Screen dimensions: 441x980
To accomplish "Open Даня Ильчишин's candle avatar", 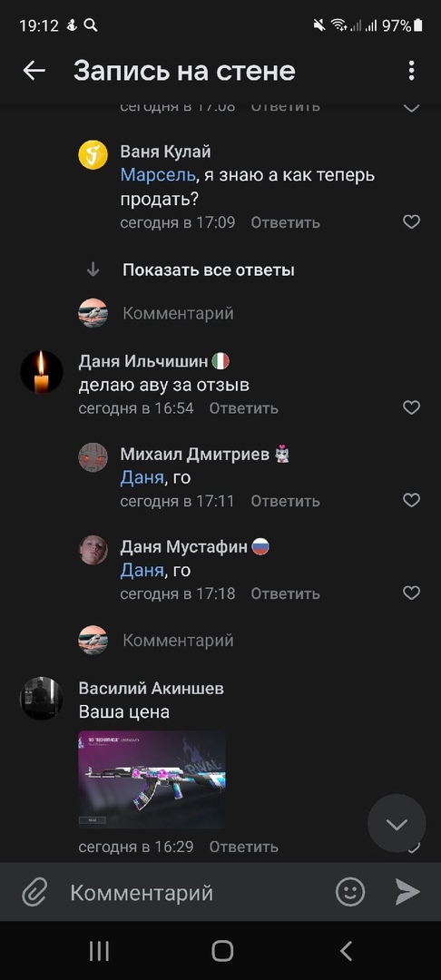I will point(41,372).
